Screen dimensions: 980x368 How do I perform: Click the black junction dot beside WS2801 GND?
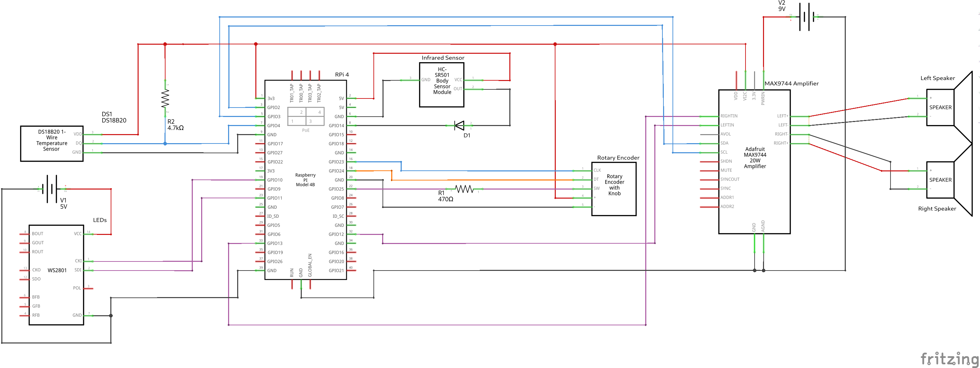pos(111,316)
